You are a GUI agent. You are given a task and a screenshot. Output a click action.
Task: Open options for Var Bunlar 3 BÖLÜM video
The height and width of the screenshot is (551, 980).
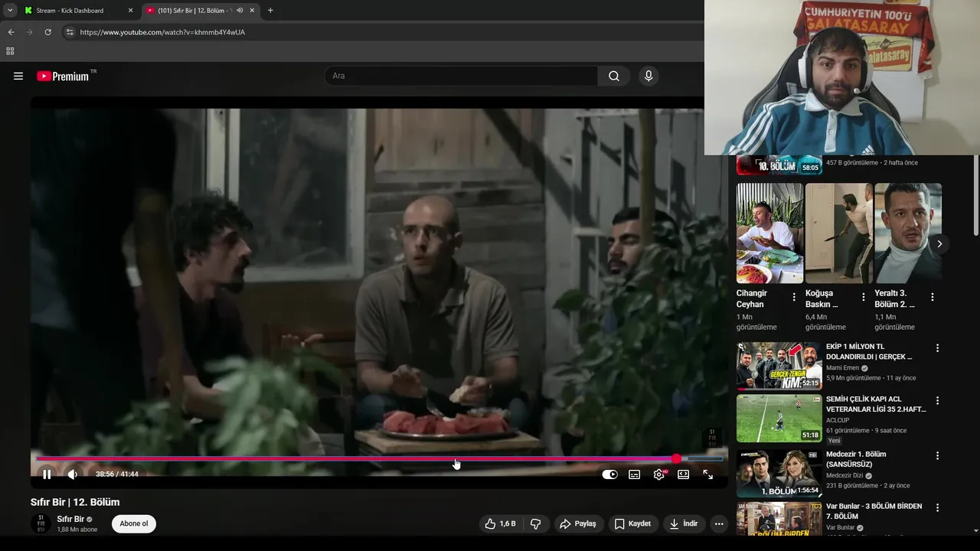pos(937,507)
